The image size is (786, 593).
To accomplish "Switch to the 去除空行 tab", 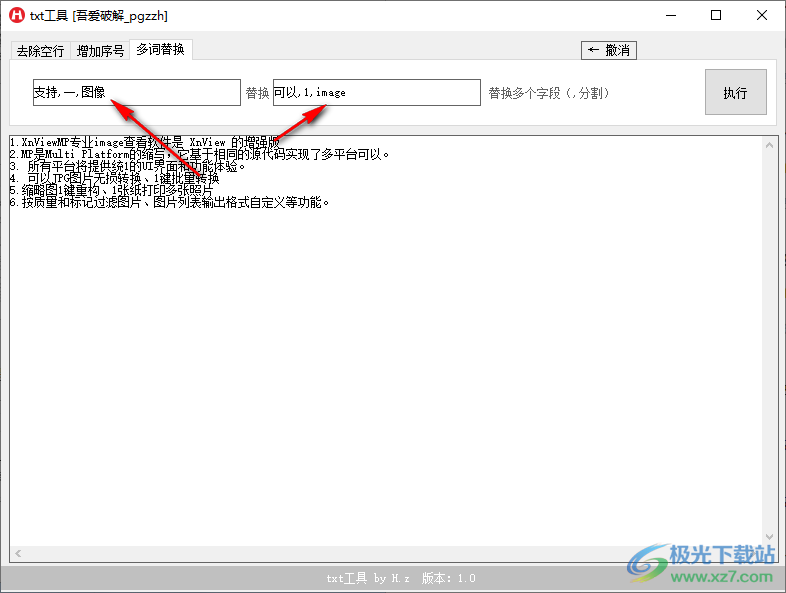I will (x=41, y=51).
